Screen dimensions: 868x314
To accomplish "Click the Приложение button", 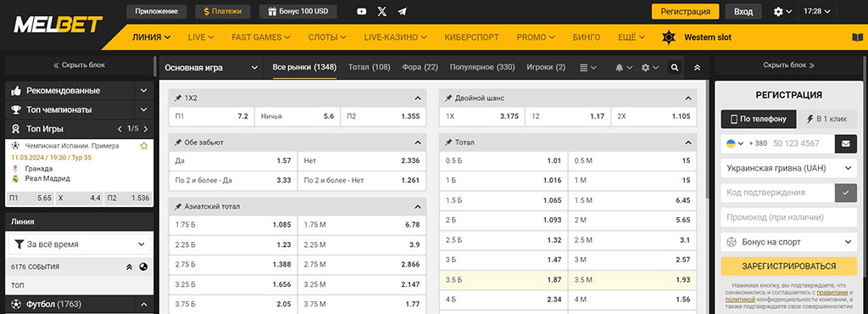I will pyautogui.click(x=157, y=12).
